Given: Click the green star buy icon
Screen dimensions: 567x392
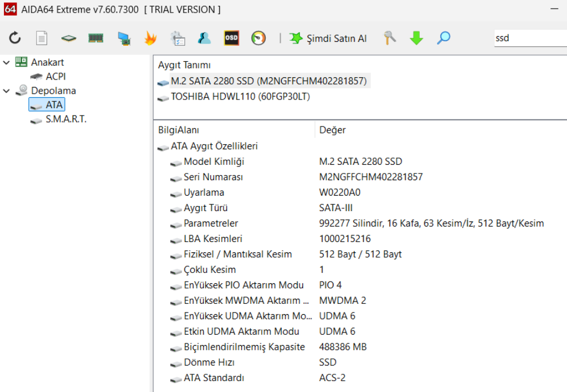Looking at the screenshot, I should tap(296, 38).
